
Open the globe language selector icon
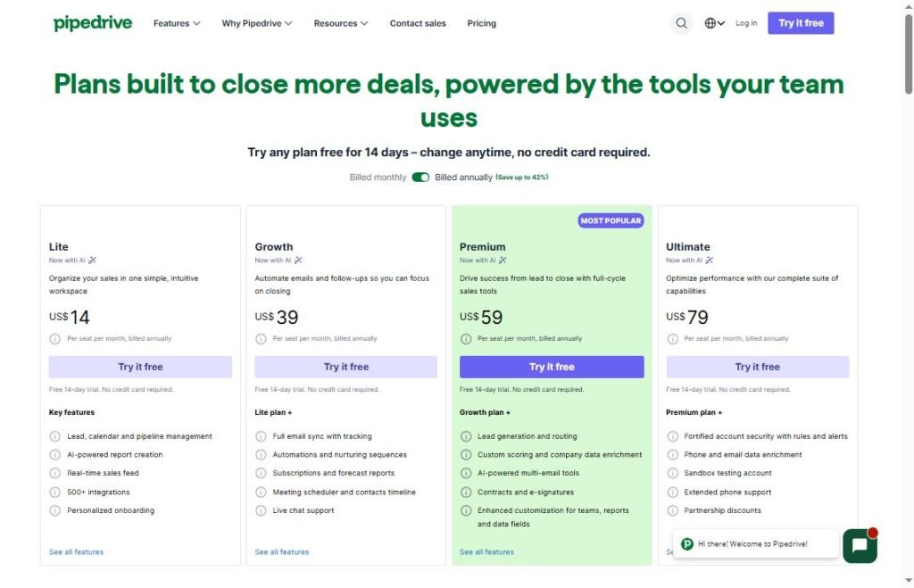click(708, 22)
